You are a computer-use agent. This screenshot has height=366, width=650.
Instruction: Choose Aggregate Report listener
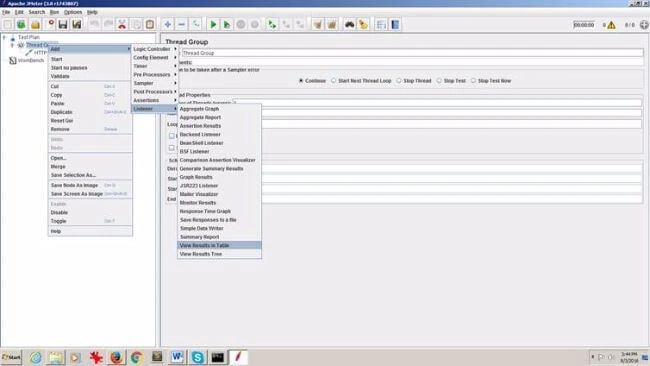219,117
